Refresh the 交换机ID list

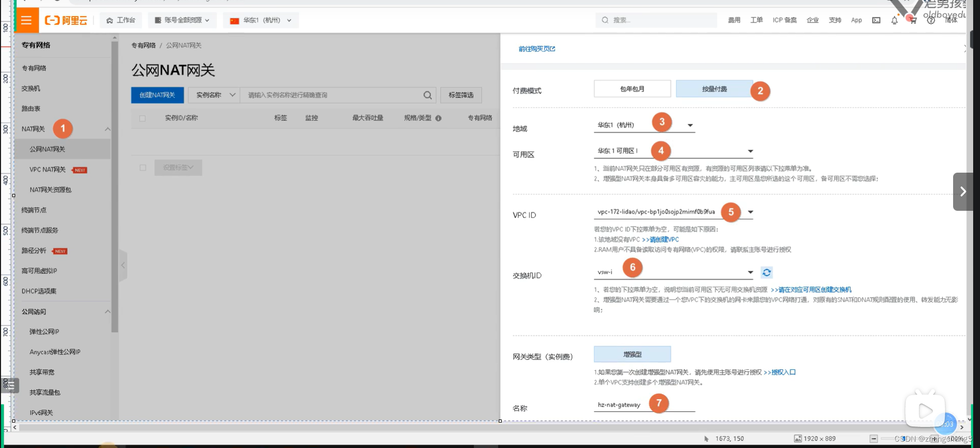[766, 272]
